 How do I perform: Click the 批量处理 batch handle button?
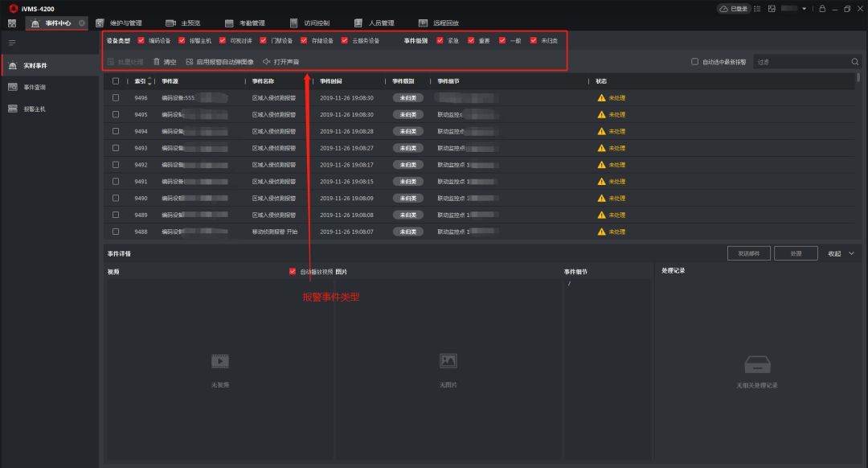[125, 62]
